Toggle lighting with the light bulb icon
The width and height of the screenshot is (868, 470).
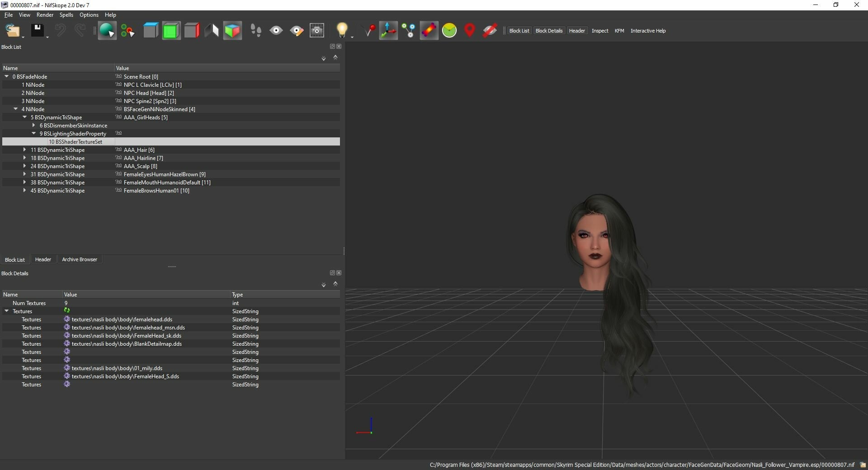[342, 30]
